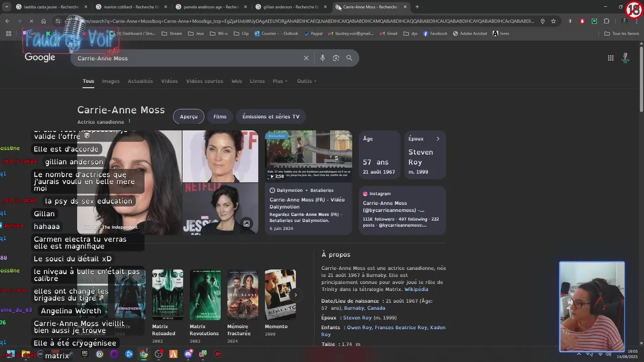Open the Matrix Reloaded poster
The height and width of the screenshot is (362, 644).
(x=168, y=295)
